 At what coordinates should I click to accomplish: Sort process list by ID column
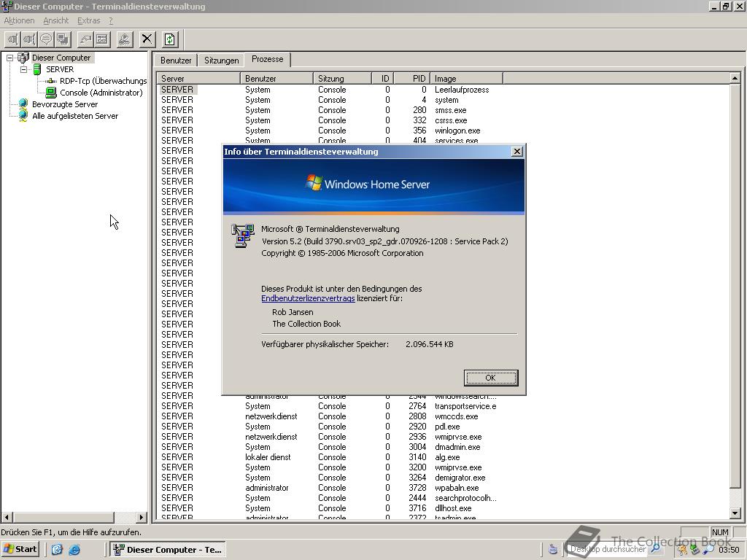click(x=383, y=78)
